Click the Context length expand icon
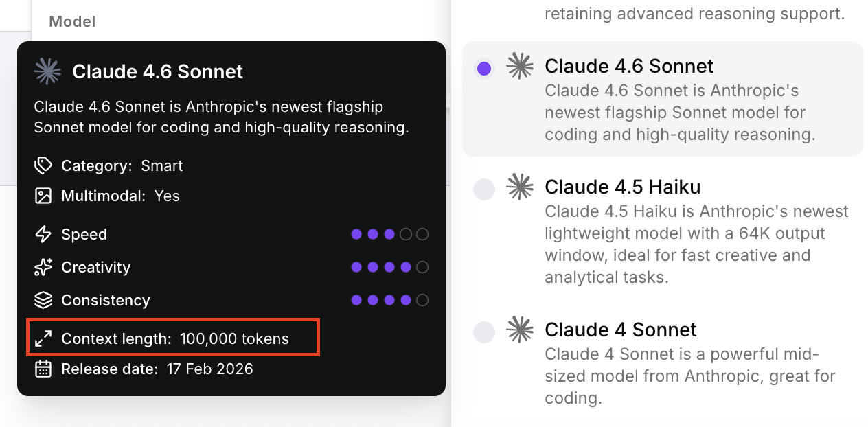The image size is (868, 427). (x=43, y=338)
